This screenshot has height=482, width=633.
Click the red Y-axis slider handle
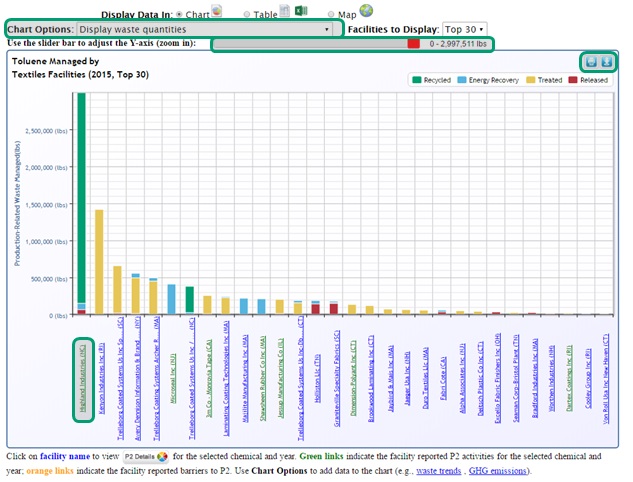[413, 44]
